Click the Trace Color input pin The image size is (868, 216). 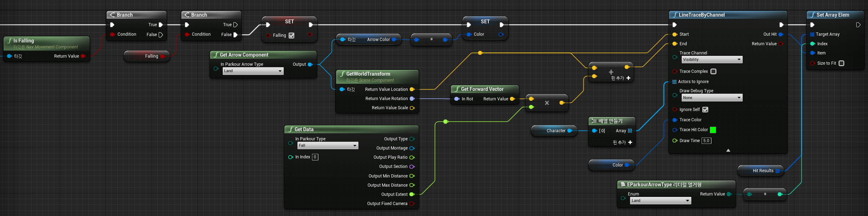click(675, 120)
